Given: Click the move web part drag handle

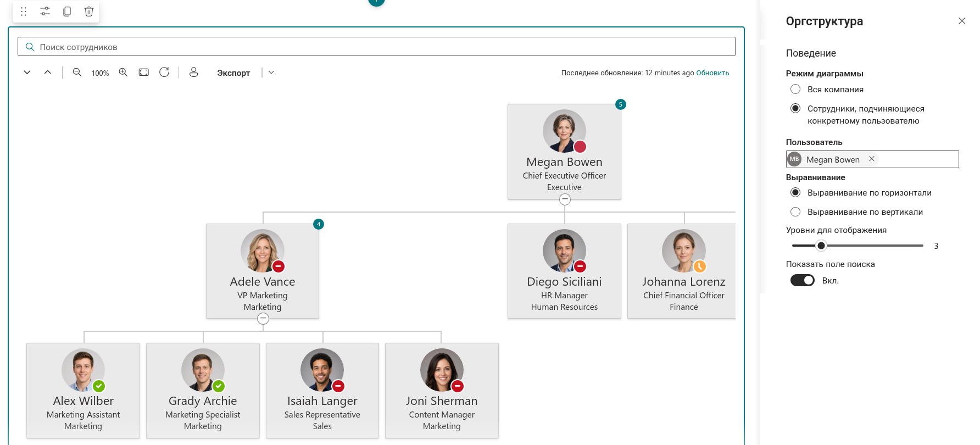Looking at the screenshot, I should coord(24,12).
